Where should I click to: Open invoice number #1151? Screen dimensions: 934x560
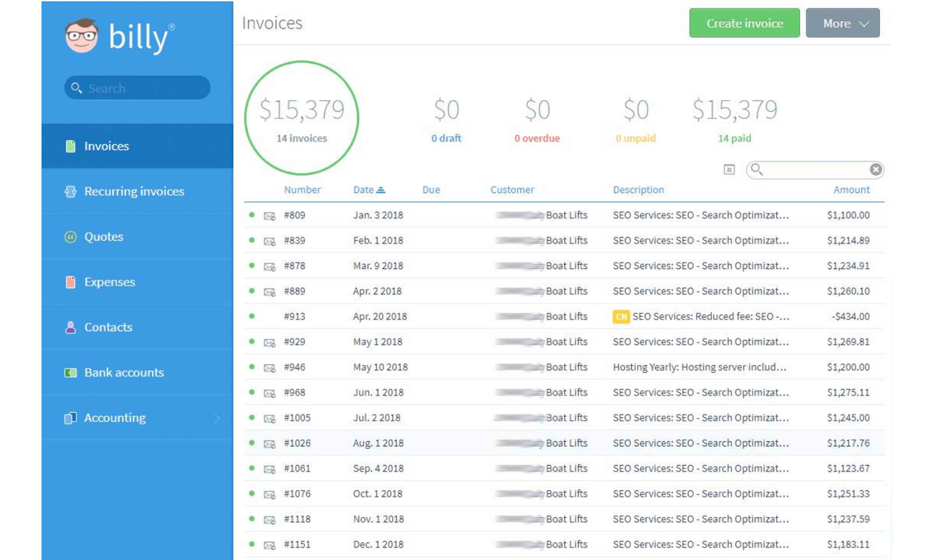point(297,544)
